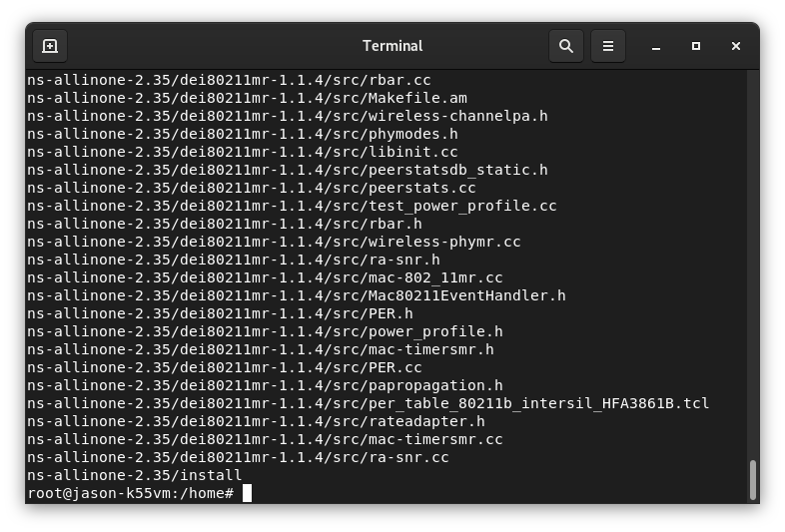Viewport: 785px width, 532px height.
Task: Click the papropagation.h output line
Action: click(x=265, y=385)
